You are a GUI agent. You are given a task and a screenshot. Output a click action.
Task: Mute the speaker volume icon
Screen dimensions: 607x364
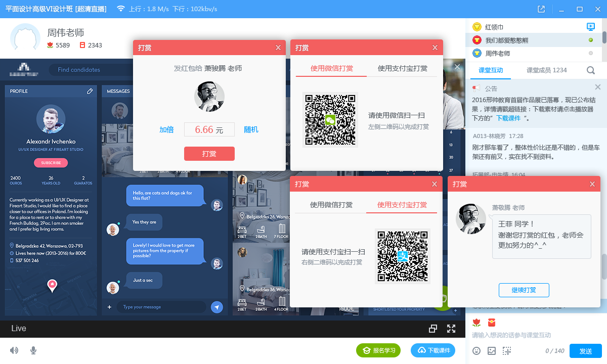[14, 350]
